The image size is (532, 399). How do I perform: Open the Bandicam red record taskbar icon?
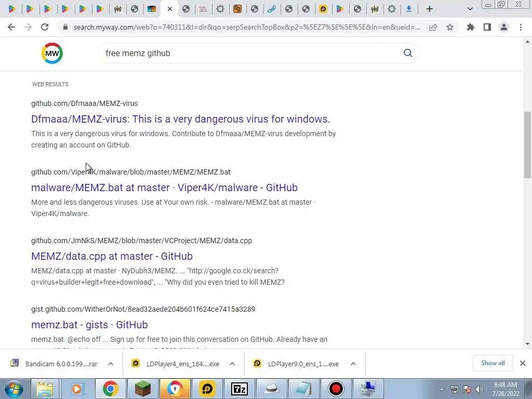coord(336,389)
